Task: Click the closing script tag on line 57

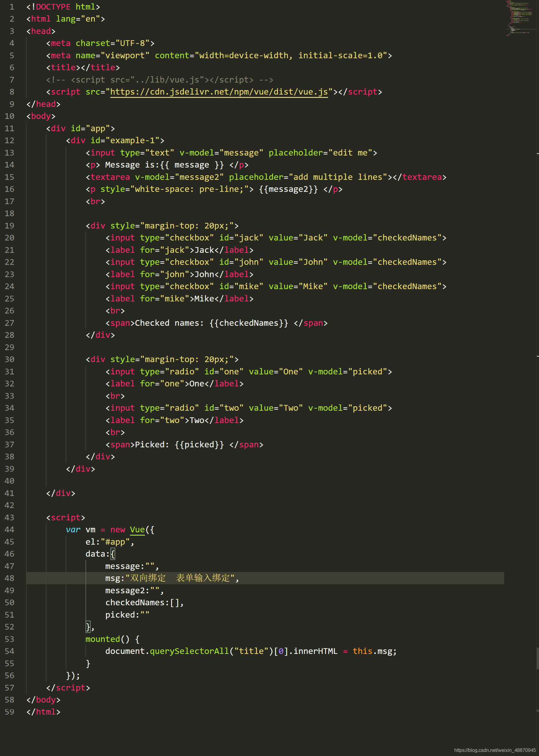Action: click(68, 688)
